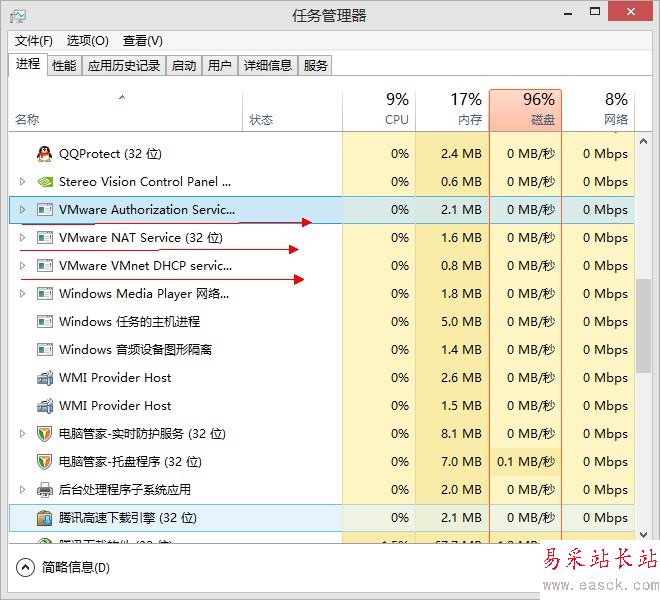Screen dimensions: 660x600
Task: Click the VMware Authorization Service process icon
Action: click(x=45, y=210)
